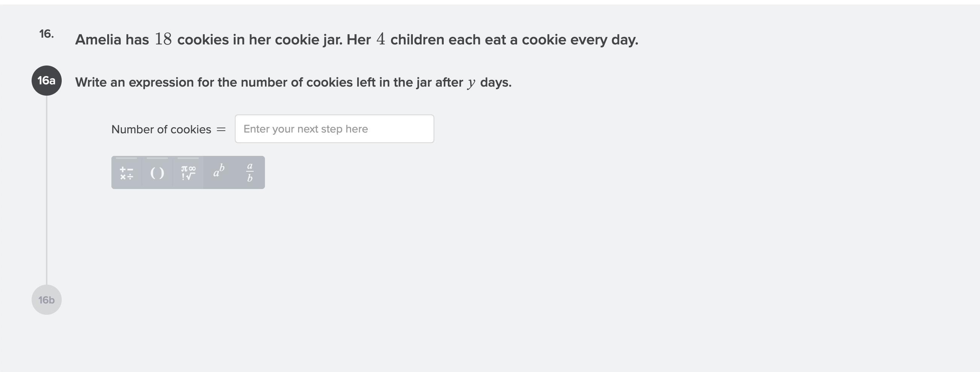The image size is (980, 372).
Task: Insert an exponent with the a^b button
Action: (x=219, y=172)
